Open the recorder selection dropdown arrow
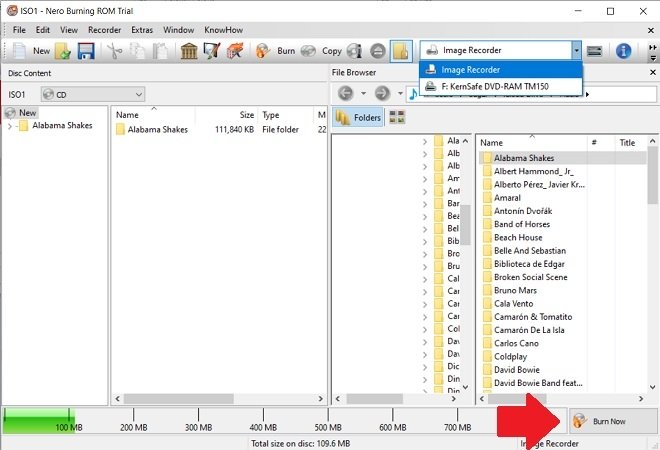Viewport: 660px width, 450px height. pos(576,51)
